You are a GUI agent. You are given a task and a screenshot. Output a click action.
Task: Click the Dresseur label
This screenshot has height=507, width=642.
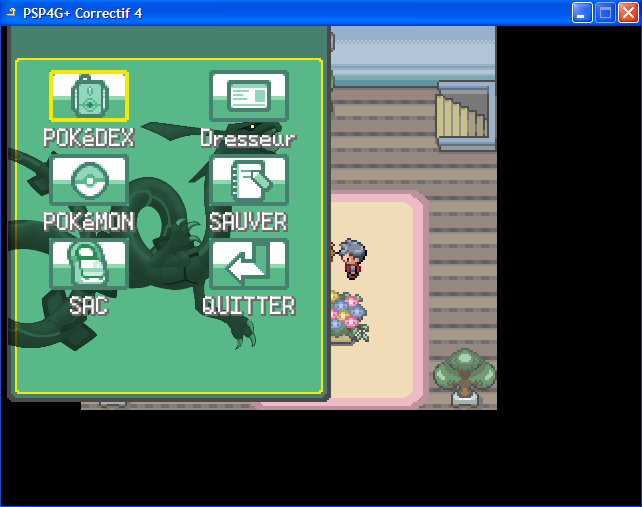[x=248, y=138]
